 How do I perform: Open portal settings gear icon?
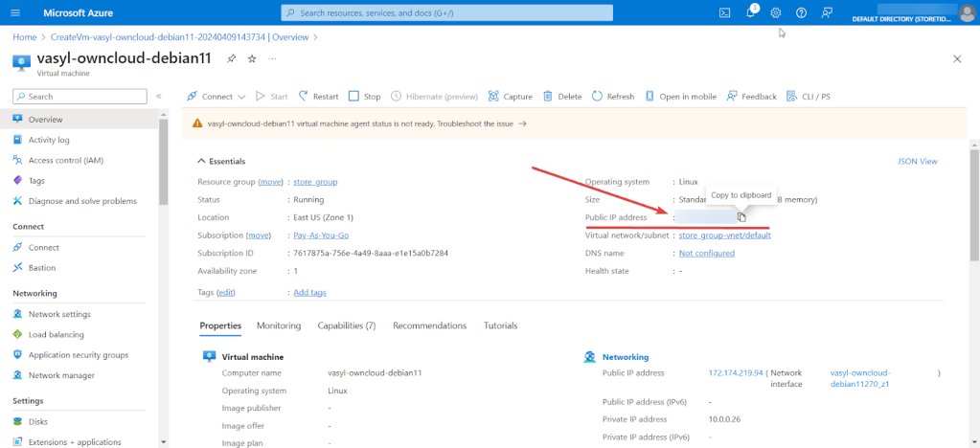click(776, 12)
